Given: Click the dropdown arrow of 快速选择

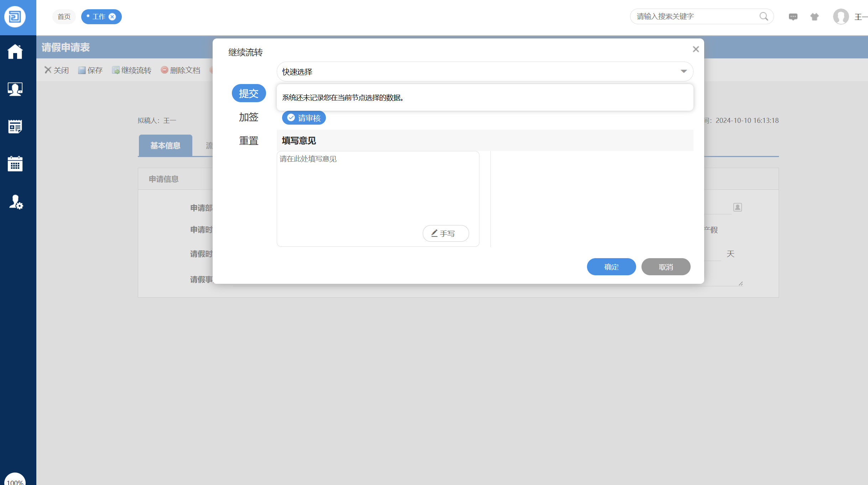Looking at the screenshot, I should [684, 71].
